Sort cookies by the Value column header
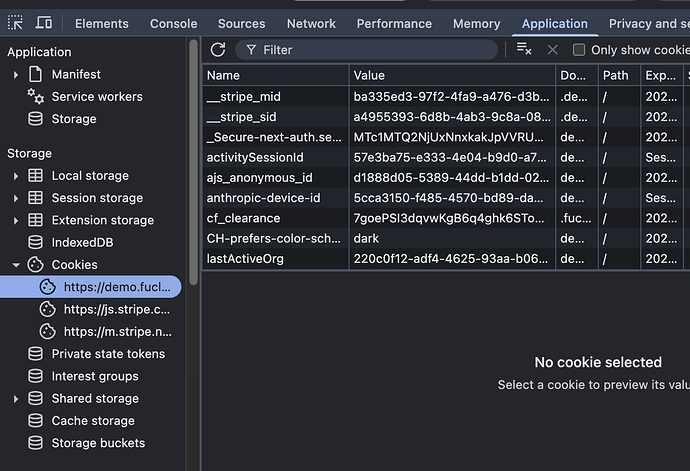 pos(452,75)
